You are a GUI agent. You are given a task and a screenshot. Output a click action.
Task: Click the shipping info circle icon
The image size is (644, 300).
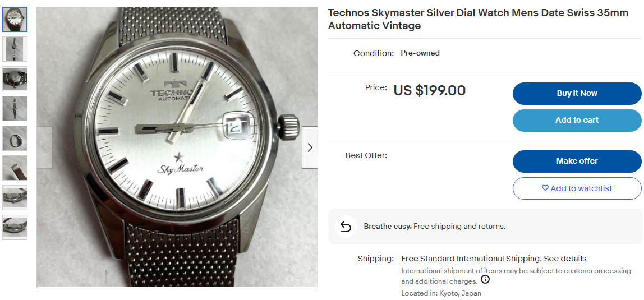[485, 280]
